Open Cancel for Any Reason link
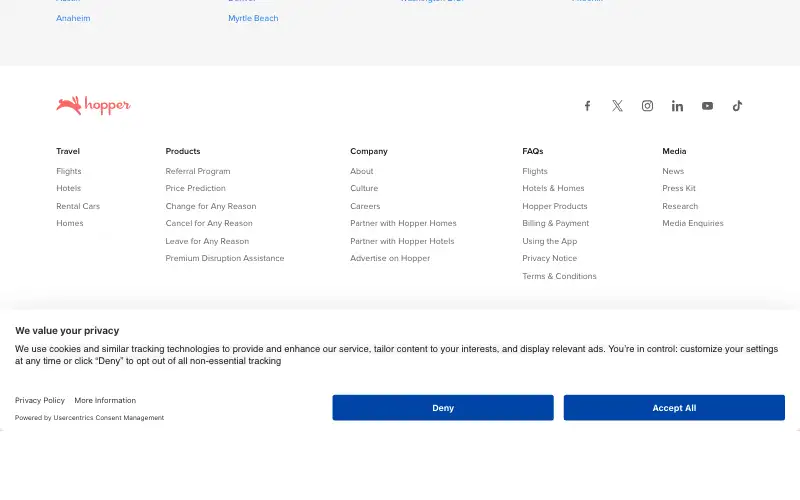Image resolution: width=800 pixels, height=500 pixels. point(209,223)
